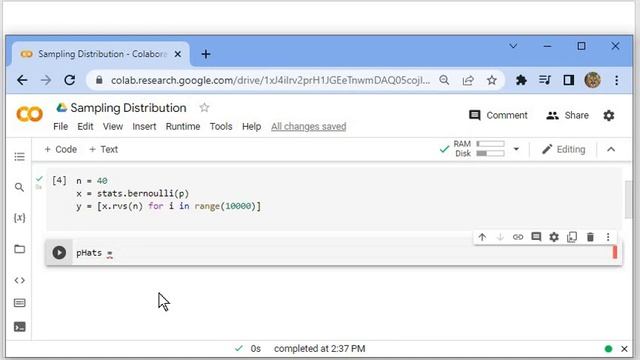
Task: Open more cell actions menu
Action: coord(608,237)
